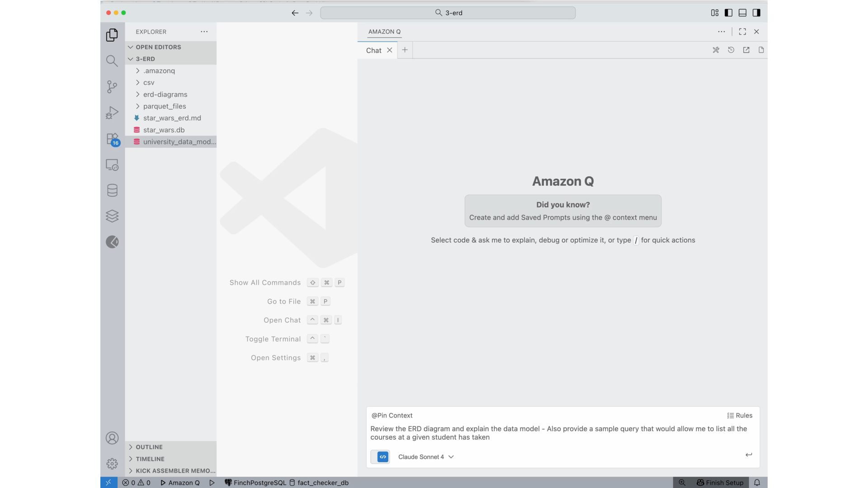Open the Source Control view
The width and height of the screenshot is (868, 488).
pyautogui.click(x=112, y=87)
